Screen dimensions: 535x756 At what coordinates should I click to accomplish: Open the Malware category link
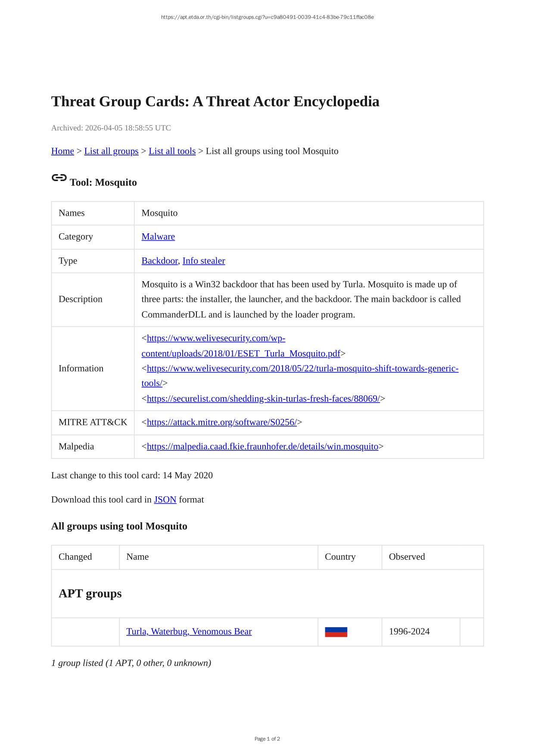pos(158,237)
